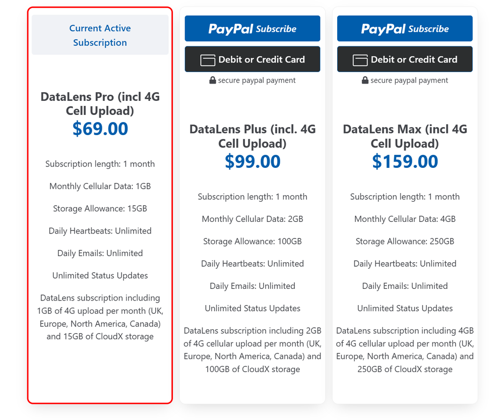Subscribe to DataLens Plus with PayPal
The height and width of the screenshot is (420, 504).
(x=253, y=29)
